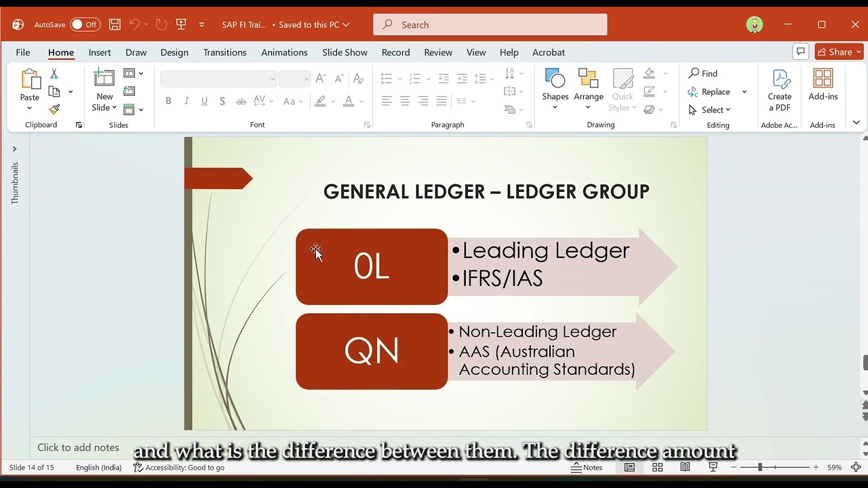Decrease font size icon
The image size is (868, 488).
pos(340,79)
